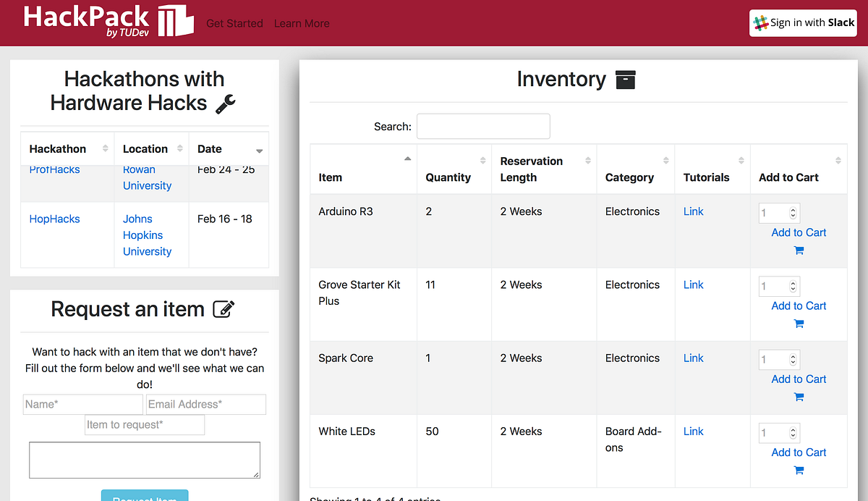
Task: Click the cart icon for White LEDs
Action: pos(798,470)
